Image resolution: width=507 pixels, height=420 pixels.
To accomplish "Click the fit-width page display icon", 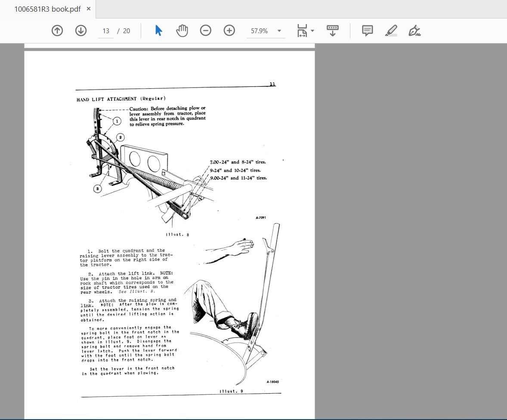I will click(302, 31).
